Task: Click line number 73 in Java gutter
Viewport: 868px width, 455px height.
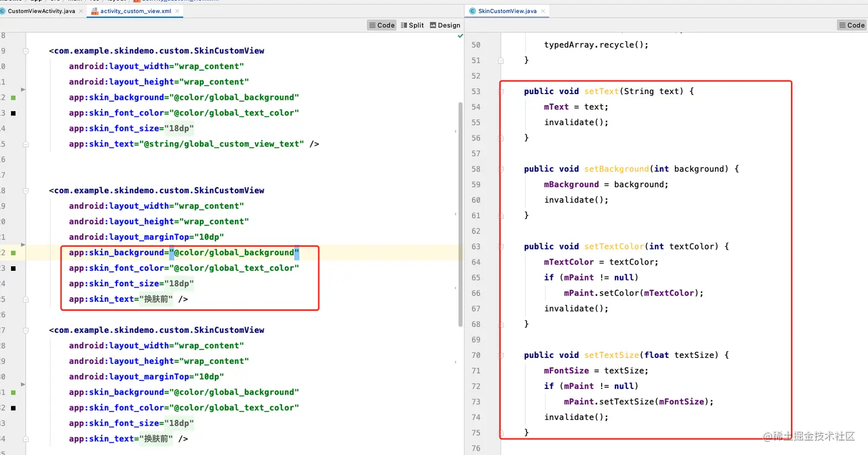Action: tap(476, 401)
